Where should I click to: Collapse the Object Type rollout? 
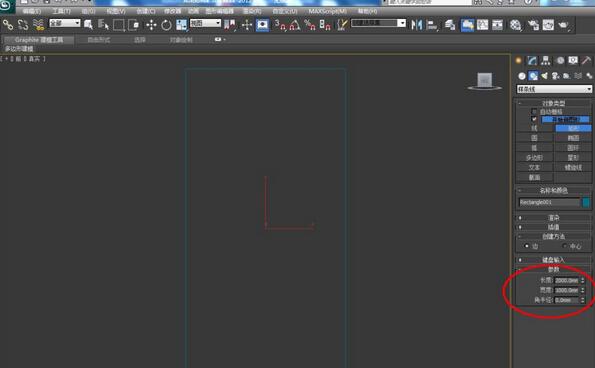[553, 103]
